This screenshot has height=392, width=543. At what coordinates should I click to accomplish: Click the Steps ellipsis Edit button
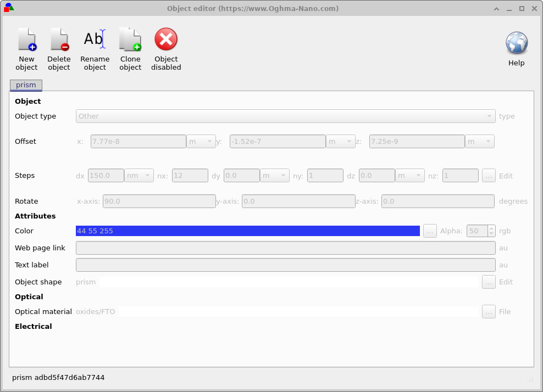click(x=489, y=176)
